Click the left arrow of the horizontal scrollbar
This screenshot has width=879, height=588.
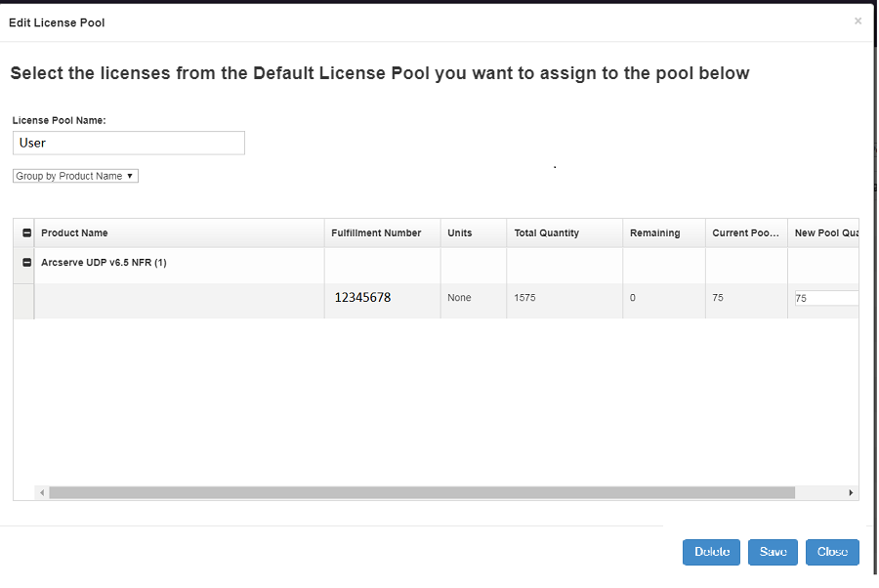[x=42, y=492]
